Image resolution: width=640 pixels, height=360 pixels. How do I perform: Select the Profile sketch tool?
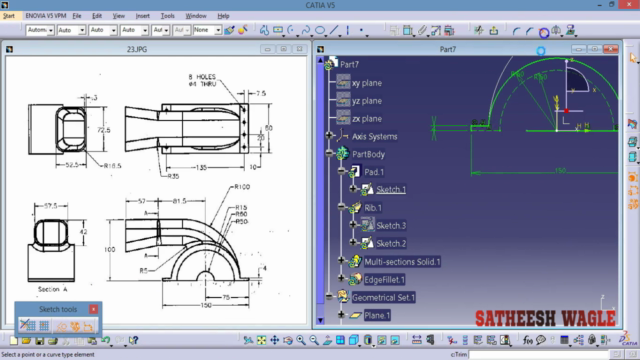point(264,30)
